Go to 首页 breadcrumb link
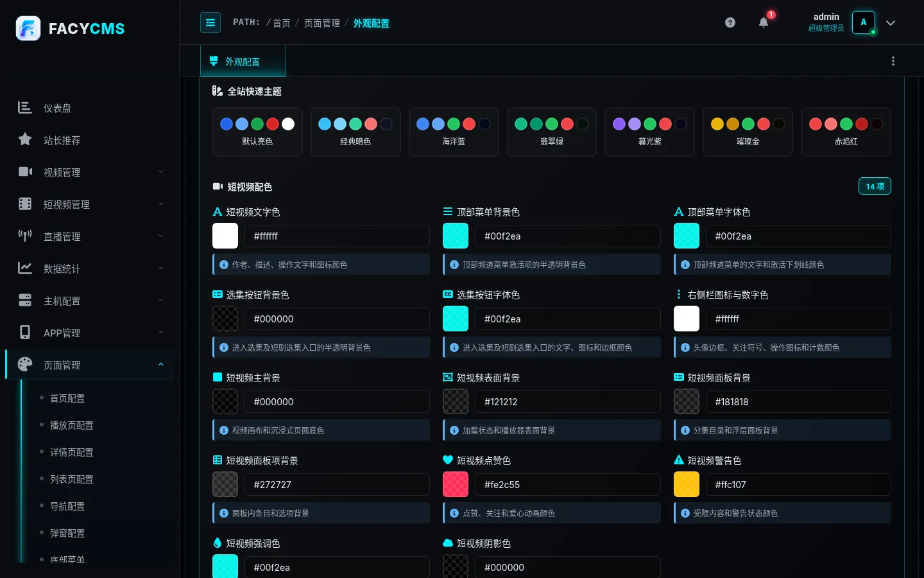Viewport: 924px width, 578px height. point(282,23)
